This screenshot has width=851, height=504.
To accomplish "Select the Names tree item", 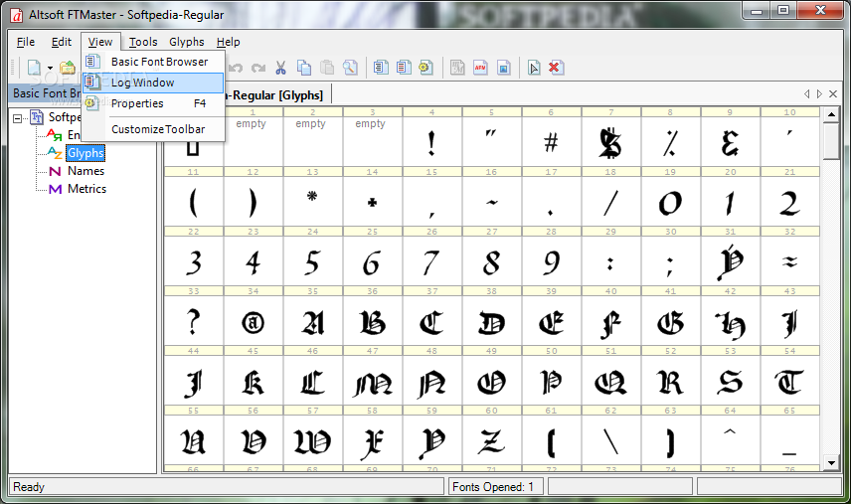I will pyautogui.click(x=85, y=171).
